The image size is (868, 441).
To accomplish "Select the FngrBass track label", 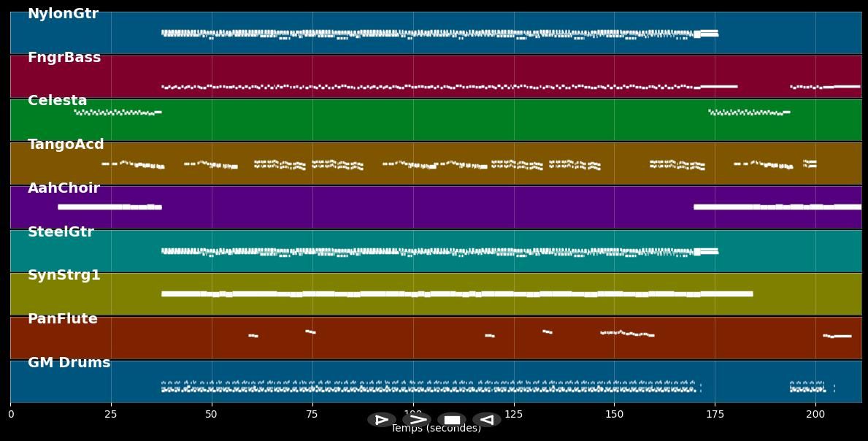I will [64, 58].
